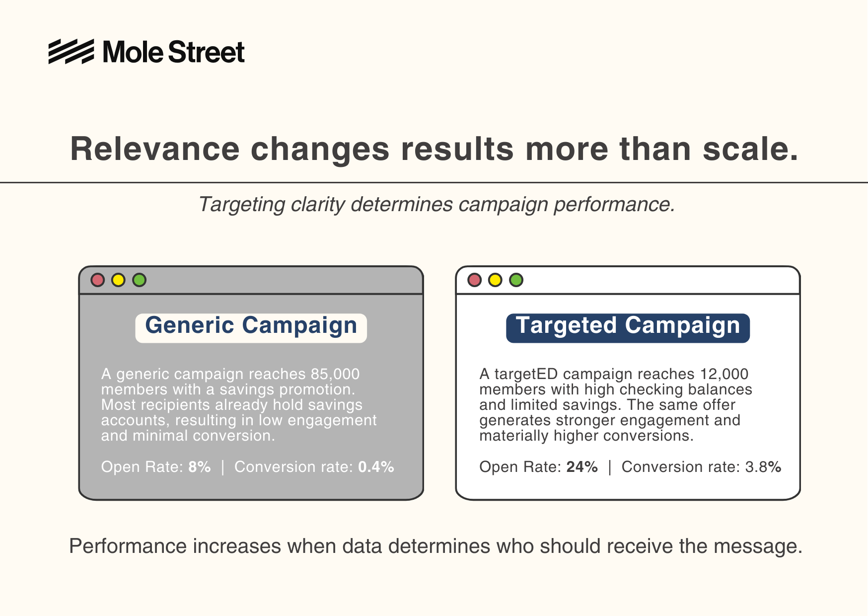
Task: Click the generic campaign's 8% open rate
Action: [x=199, y=467]
